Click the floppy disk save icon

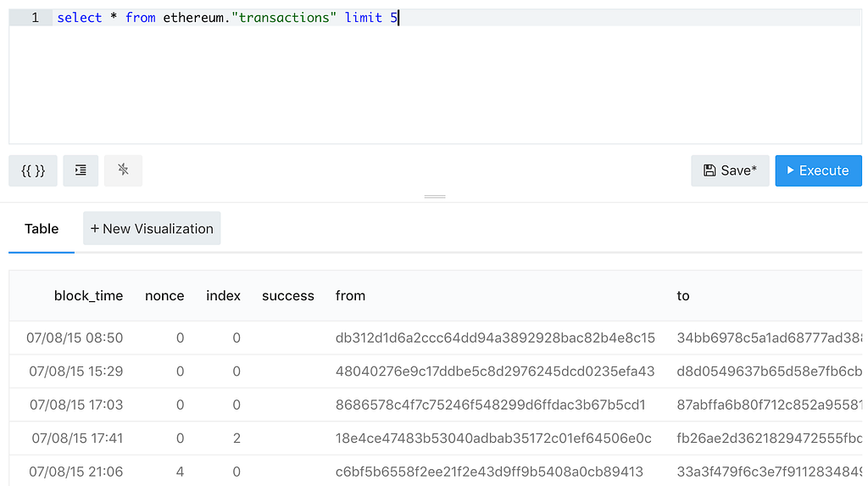[x=709, y=170]
